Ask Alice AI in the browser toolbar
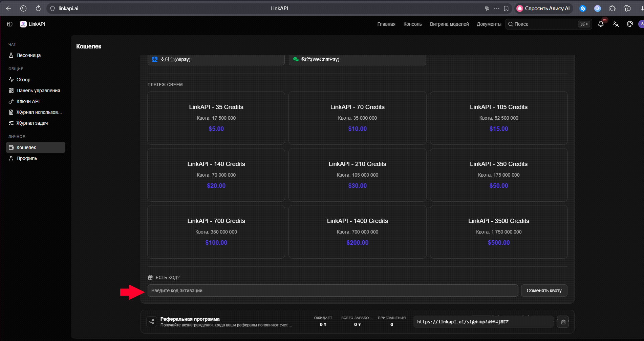This screenshot has width=644, height=341. pos(543,8)
